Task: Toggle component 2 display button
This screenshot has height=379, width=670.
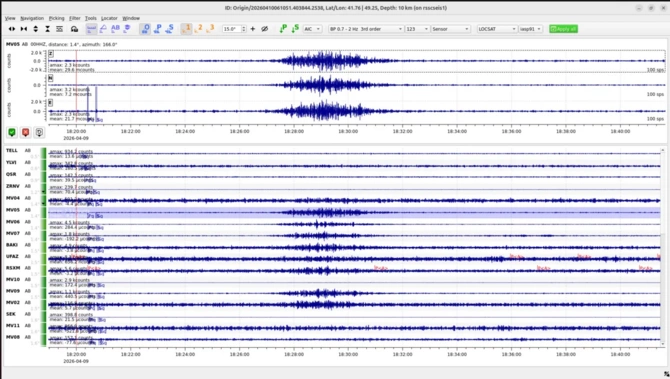Action: [198, 29]
